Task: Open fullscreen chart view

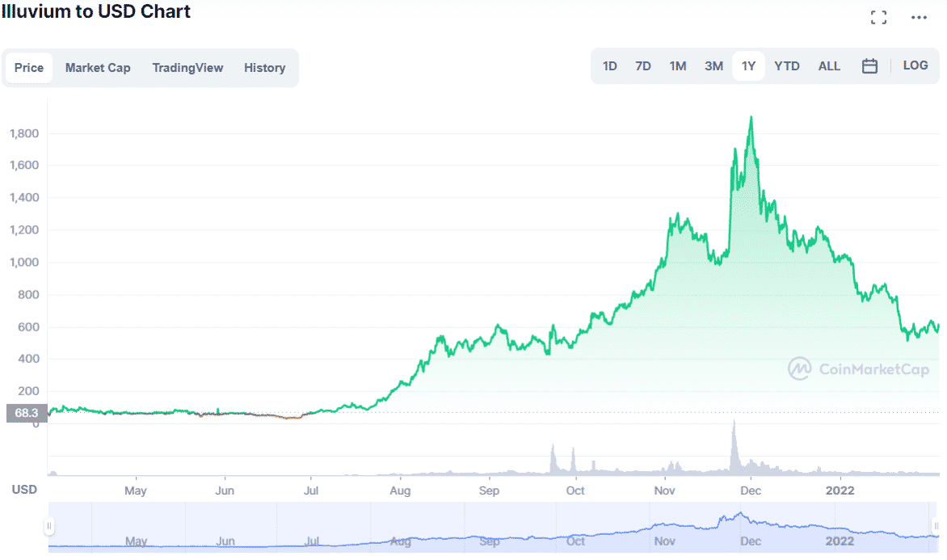Action: pyautogui.click(x=879, y=18)
